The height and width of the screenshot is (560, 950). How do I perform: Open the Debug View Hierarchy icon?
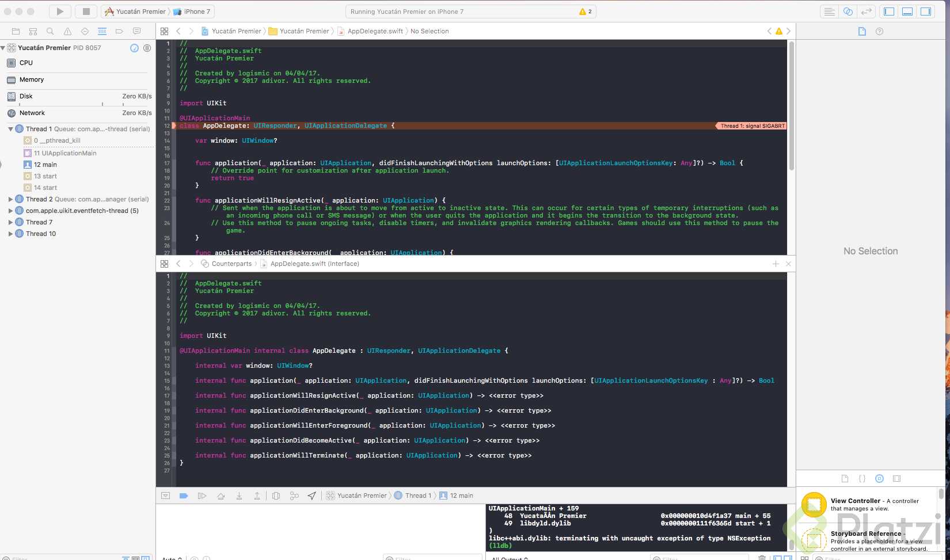click(276, 496)
